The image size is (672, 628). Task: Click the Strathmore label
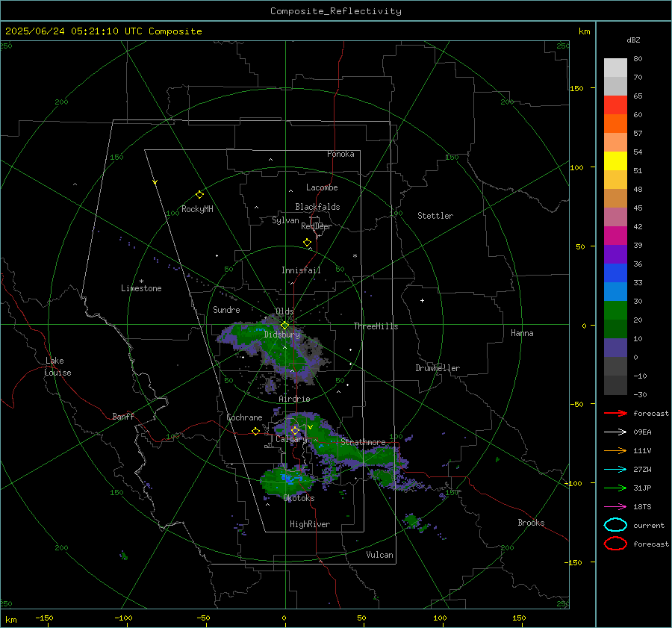click(x=363, y=442)
